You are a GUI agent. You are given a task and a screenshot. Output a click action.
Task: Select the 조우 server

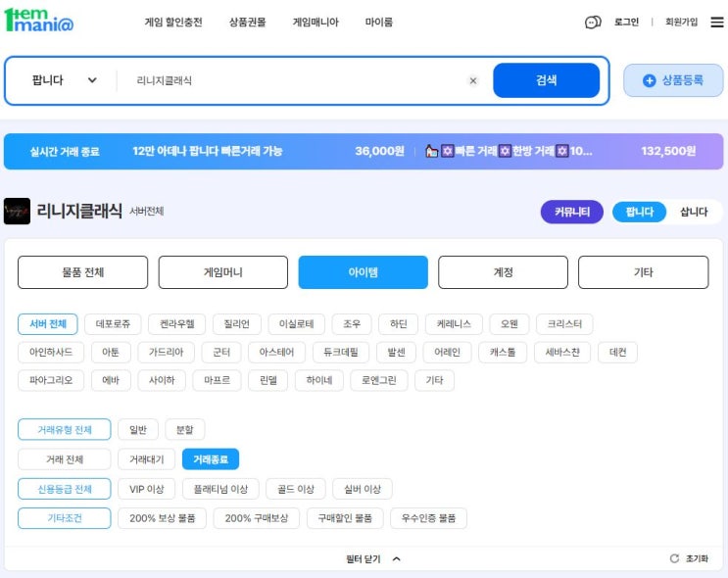352,324
